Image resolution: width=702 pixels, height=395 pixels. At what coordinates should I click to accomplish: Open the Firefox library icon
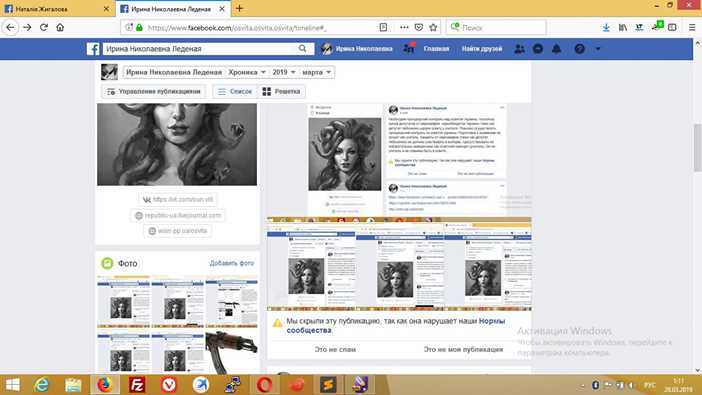[x=623, y=27]
